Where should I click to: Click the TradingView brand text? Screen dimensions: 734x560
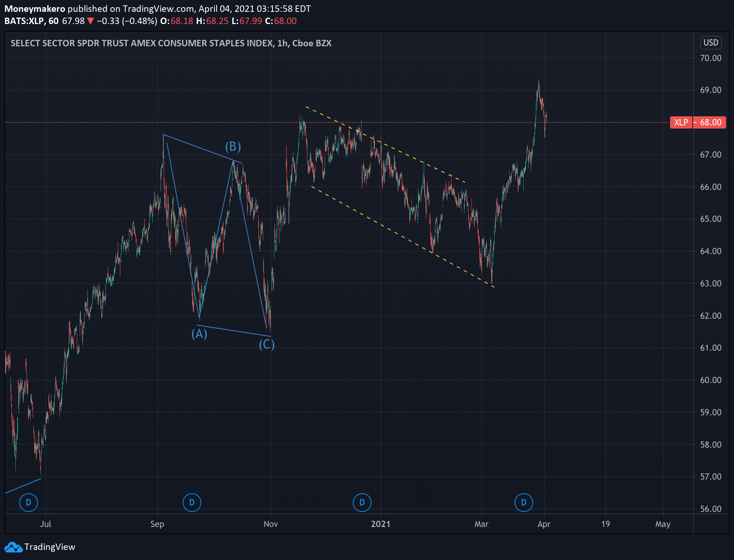click(x=50, y=547)
